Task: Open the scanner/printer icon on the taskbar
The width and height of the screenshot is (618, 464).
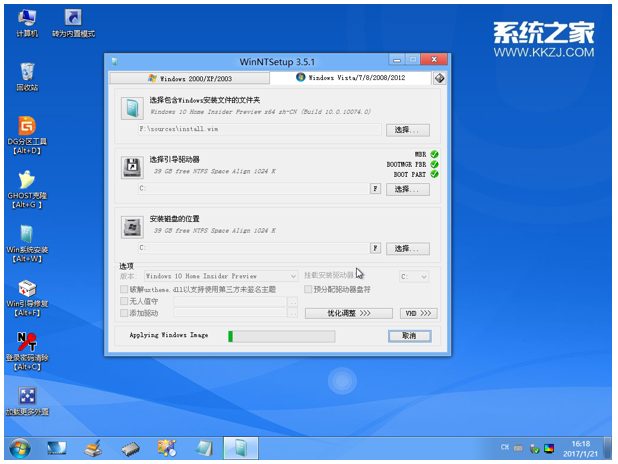Action: (93, 448)
